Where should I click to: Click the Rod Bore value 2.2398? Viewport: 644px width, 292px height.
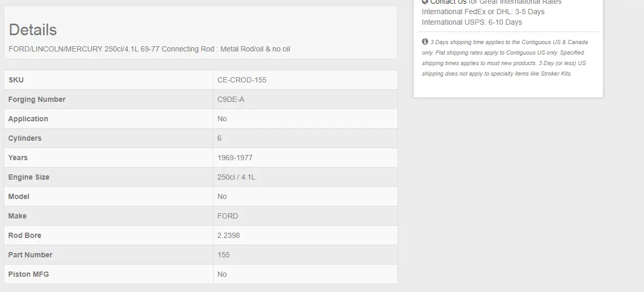[229, 235]
